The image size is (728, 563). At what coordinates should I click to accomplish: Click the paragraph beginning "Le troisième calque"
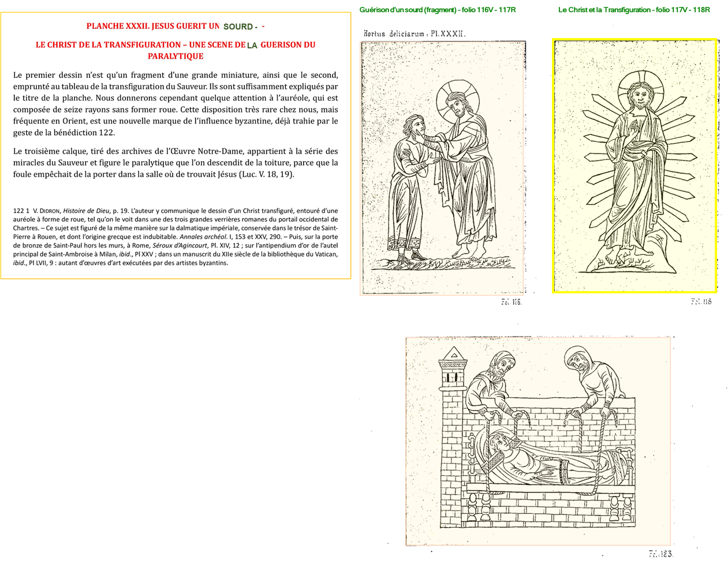click(176, 163)
